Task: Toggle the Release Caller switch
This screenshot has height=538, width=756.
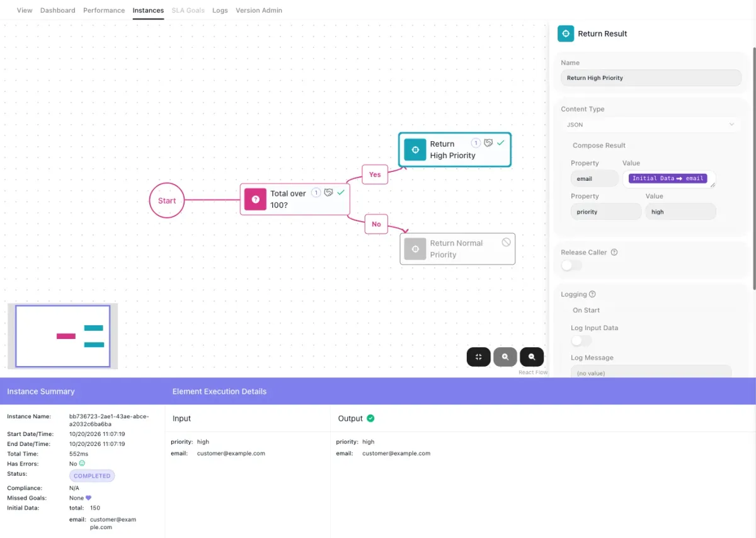Action: [x=571, y=265]
